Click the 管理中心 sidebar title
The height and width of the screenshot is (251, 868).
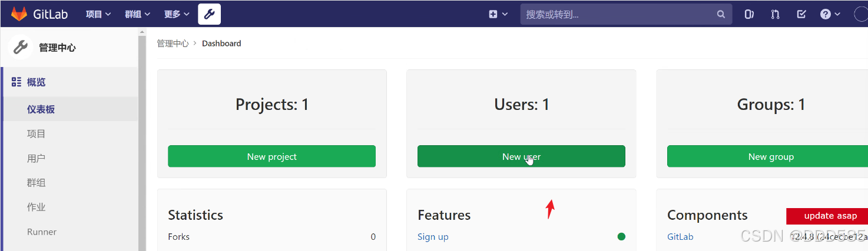pyautogui.click(x=57, y=48)
